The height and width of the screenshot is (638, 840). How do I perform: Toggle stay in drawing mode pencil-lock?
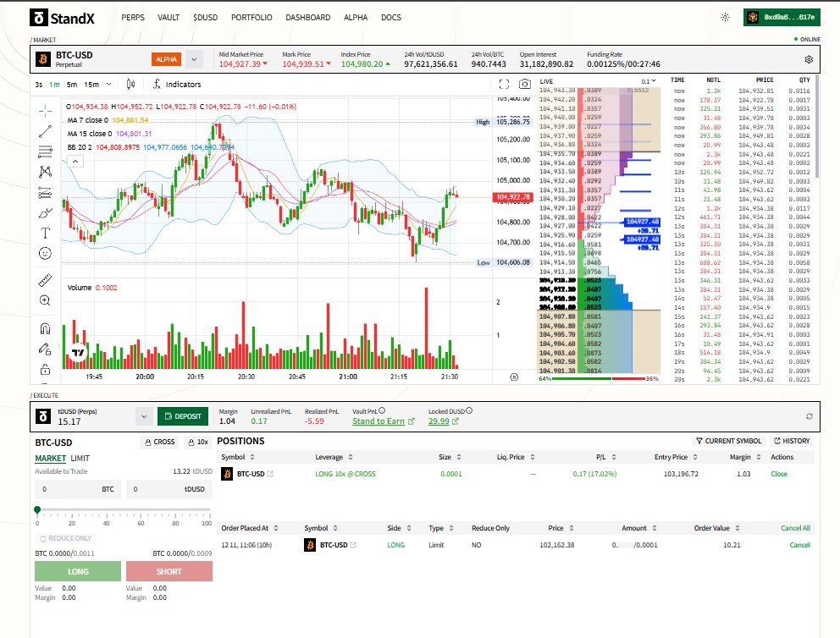click(45, 349)
